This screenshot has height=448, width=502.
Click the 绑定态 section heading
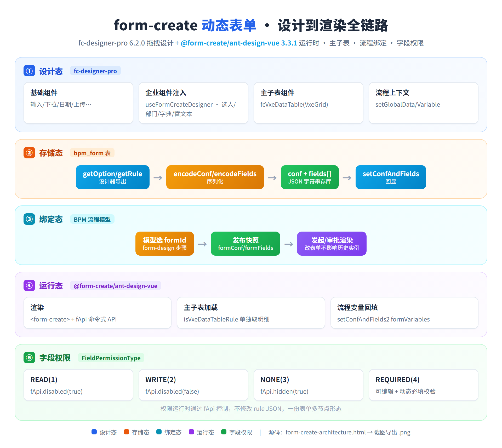click(51, 219)
